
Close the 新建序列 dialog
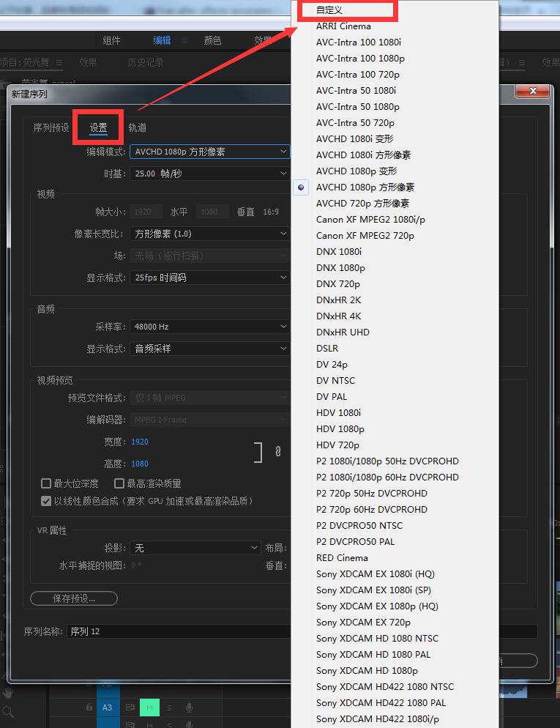(534, 91)
